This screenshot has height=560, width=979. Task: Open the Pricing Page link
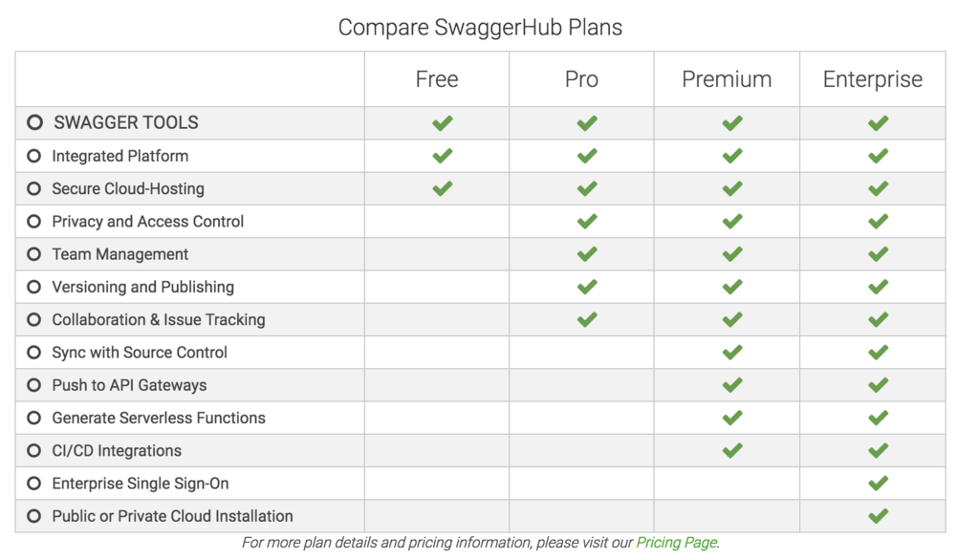point(676,543)
